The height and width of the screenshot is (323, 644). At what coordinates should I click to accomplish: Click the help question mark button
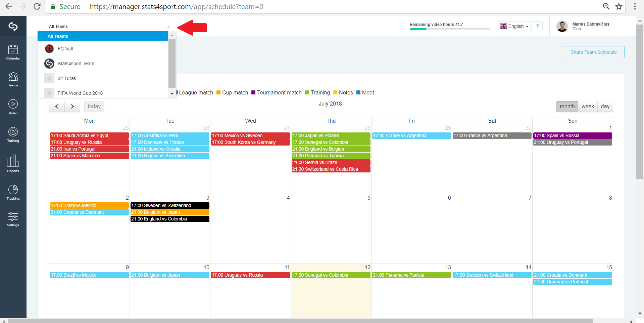coord(538,26)
